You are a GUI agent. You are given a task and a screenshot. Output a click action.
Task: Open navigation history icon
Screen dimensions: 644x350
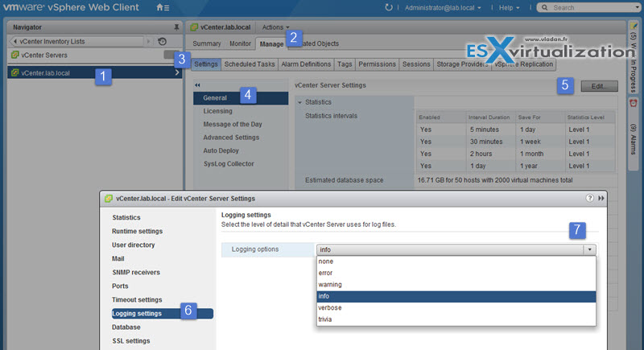163,42
